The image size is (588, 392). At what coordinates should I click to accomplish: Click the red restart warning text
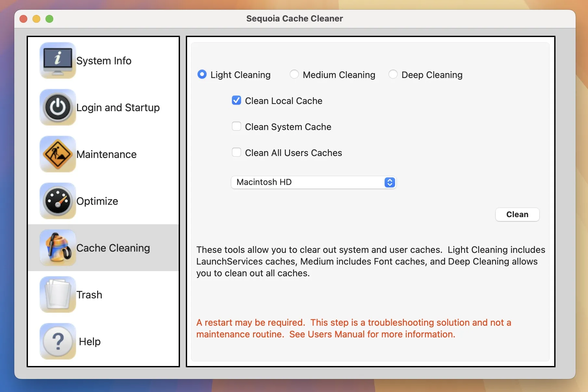click(354, 328)
